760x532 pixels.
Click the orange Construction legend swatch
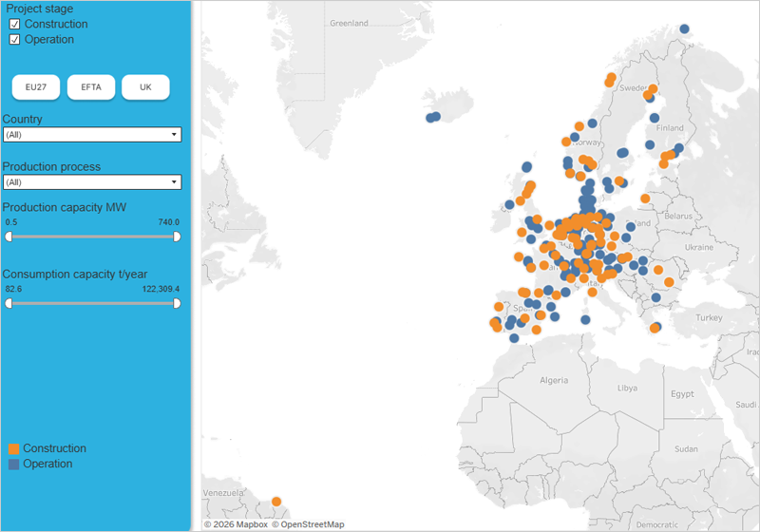pyautogui.click(x=13, y=448)
